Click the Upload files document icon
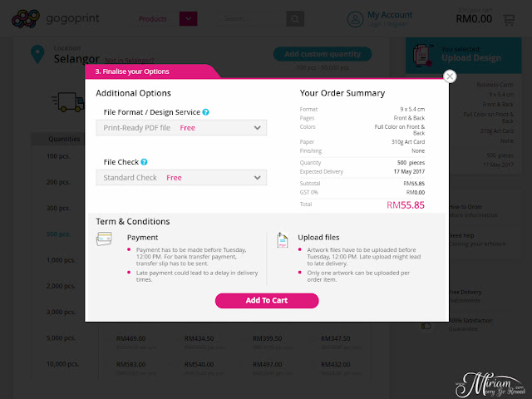This screenshot has width=532, height=399. click(283, 240)
